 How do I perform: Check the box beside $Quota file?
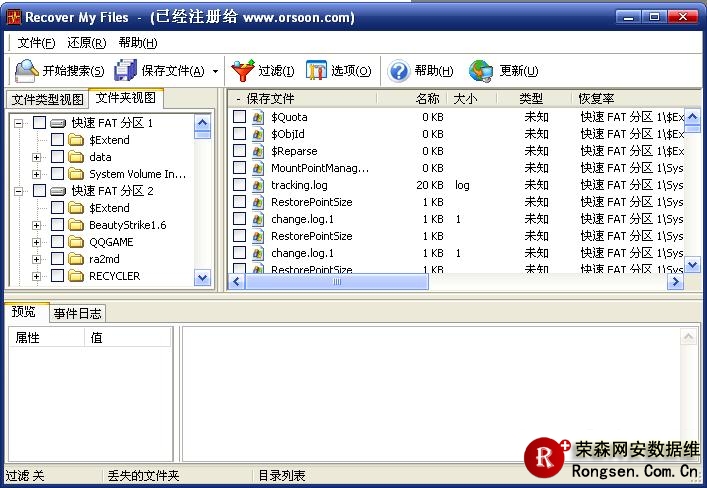point(239,117)
